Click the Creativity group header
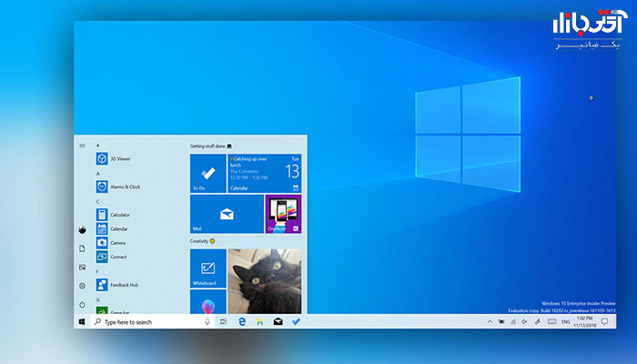 point(202,241)
